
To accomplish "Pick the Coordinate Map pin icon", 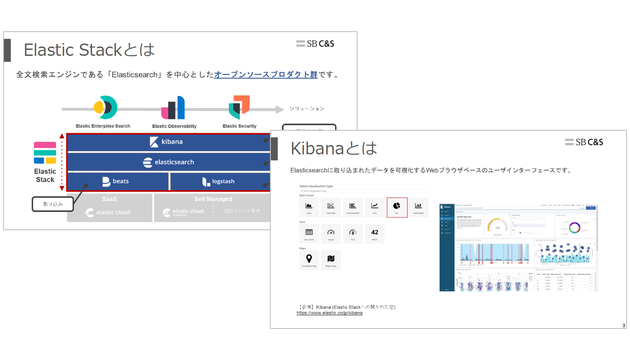I will pyautogui.click(x=309, y=260).
